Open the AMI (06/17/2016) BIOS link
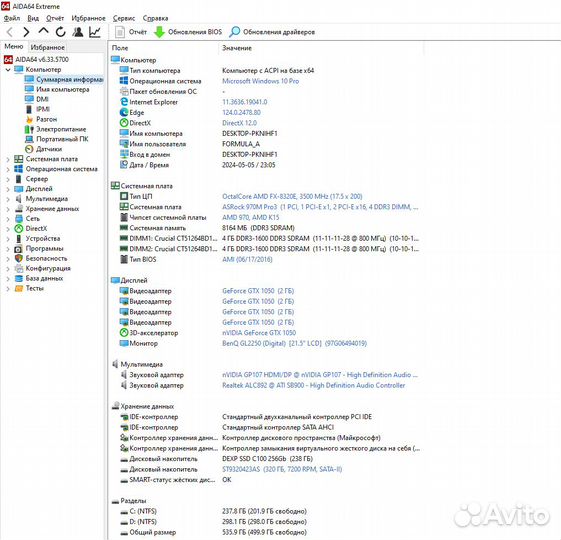 (x=247, y=259)
